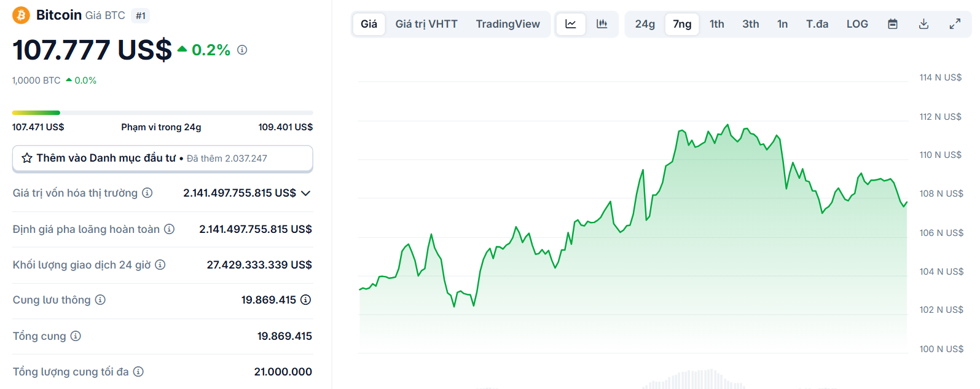This screenshot has height=389, width=980.
Task: Switch to candlestick chart view icon
Action: pyautogui.click(x=602, y=24)
